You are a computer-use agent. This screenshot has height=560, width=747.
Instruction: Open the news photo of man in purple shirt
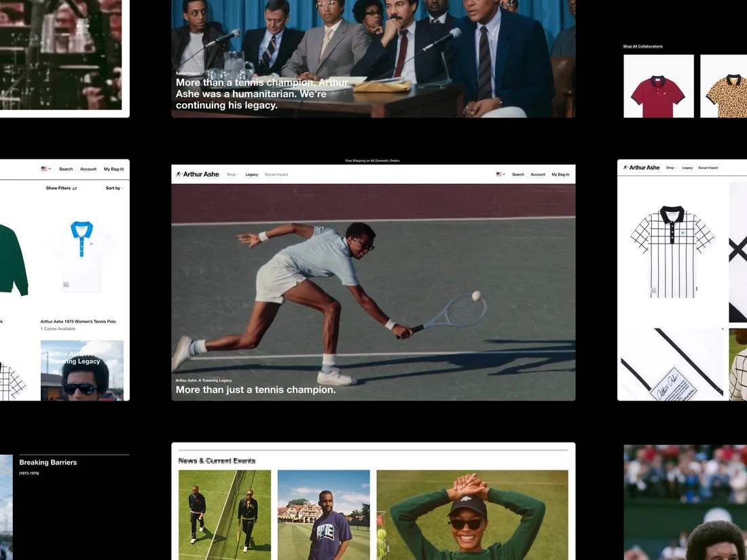click(323, 515)
